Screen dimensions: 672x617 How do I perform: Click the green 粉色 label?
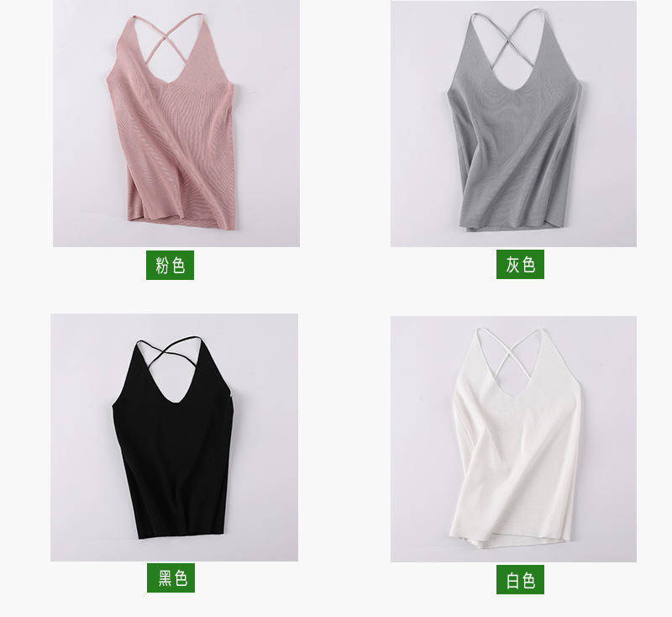(x=171, y=265)
